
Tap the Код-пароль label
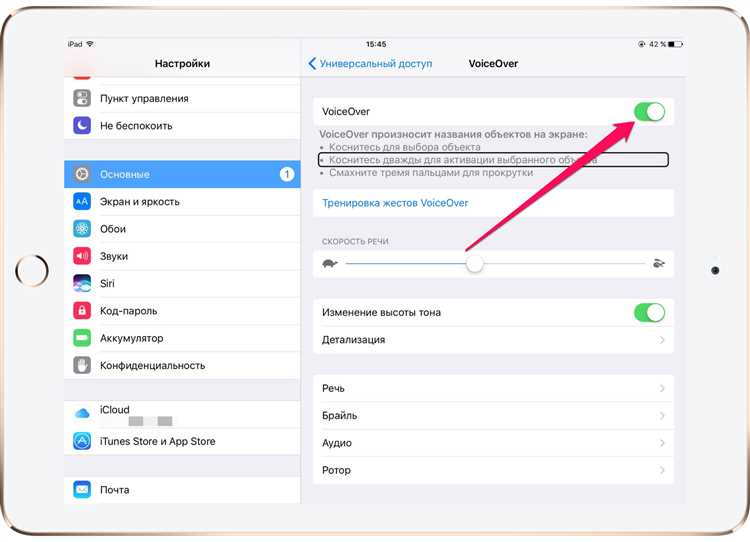(x=129, y=311)
